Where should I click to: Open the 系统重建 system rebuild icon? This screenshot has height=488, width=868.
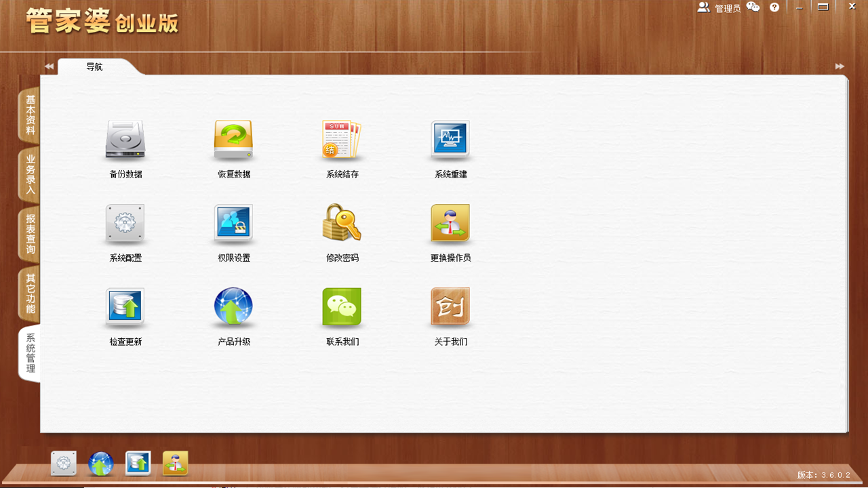click(450, 141)
